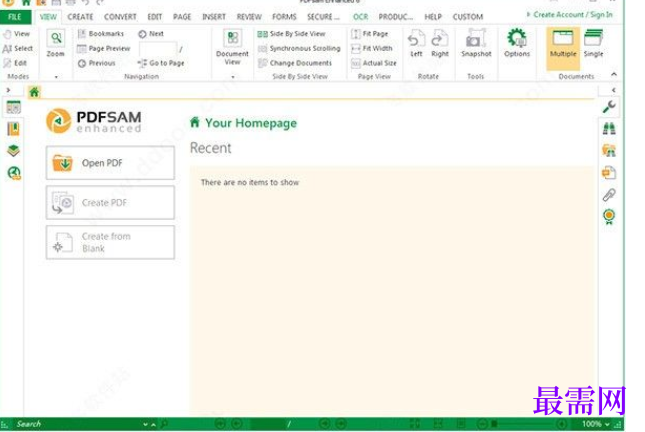Choose Fit Page view
Viewport: 645px width, 432px height.
(369, 34)
